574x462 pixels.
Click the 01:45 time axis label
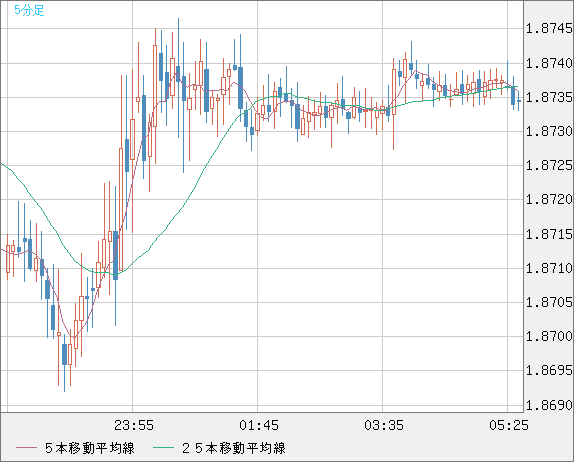pyautogui.click(x=259, y=425)
